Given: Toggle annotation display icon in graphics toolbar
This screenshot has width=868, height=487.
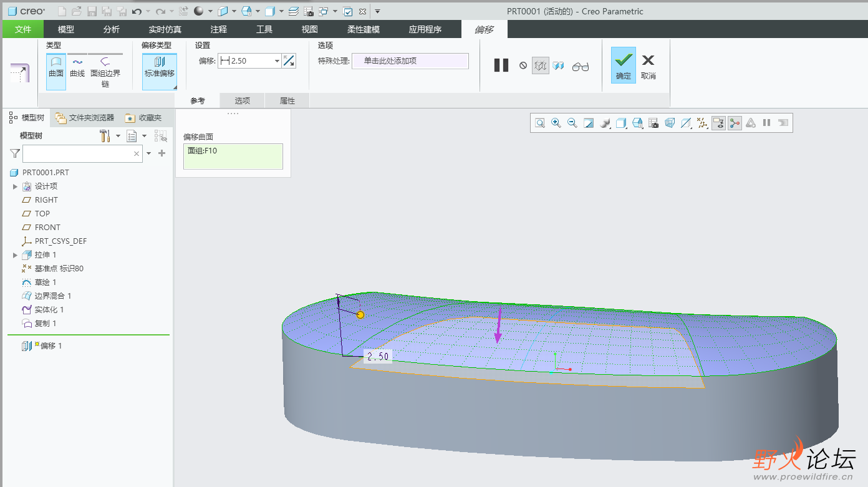Looking at the screenshot, I should (718, 123).
